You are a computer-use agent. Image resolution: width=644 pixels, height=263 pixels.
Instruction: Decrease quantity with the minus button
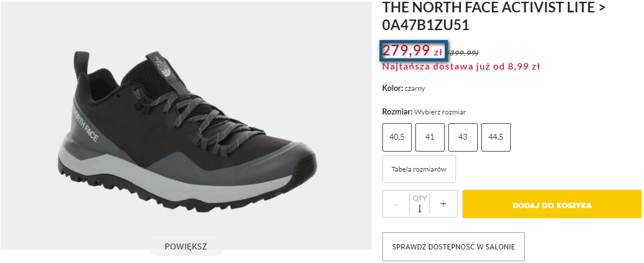pos(396,204)
